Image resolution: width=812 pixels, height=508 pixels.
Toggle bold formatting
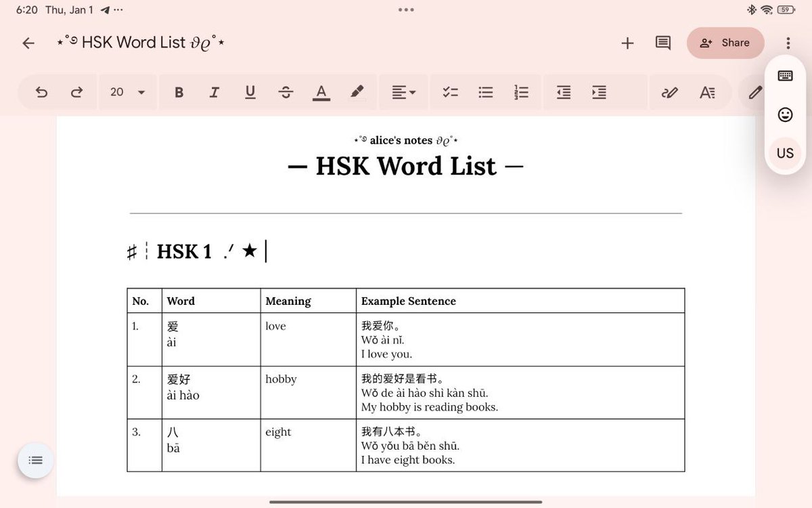click(x=179, y=92)
